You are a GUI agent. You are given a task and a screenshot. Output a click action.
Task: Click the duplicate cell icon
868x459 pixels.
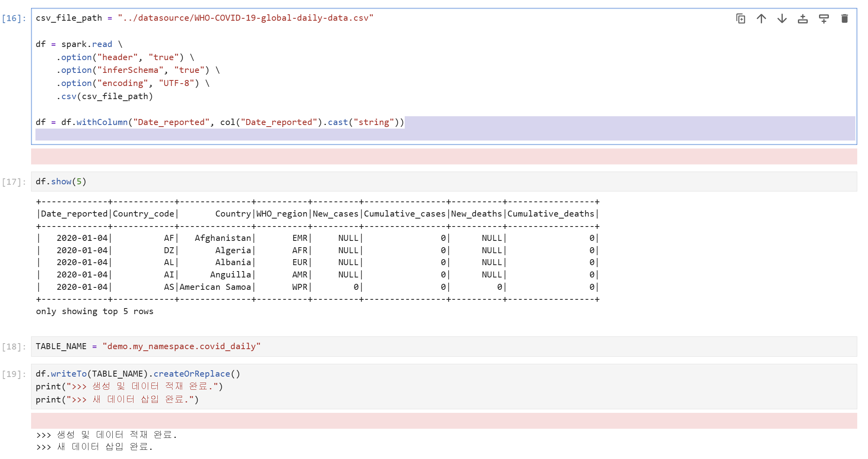click(741, 19)
